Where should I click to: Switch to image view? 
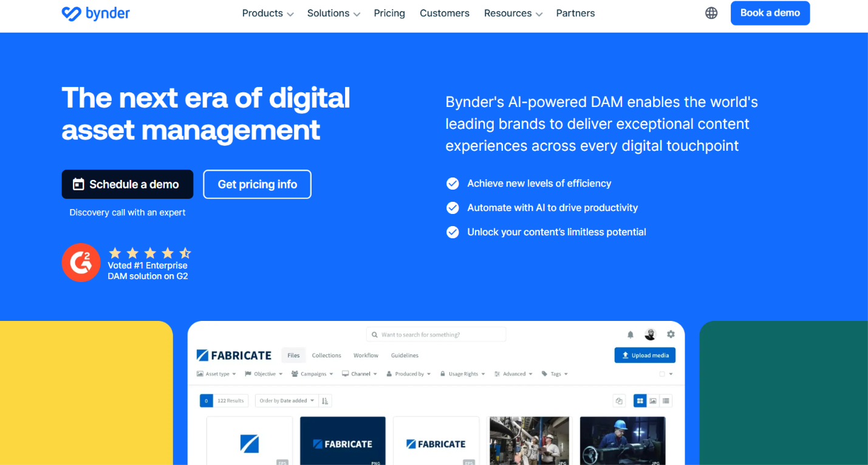(x=653, y=401)
